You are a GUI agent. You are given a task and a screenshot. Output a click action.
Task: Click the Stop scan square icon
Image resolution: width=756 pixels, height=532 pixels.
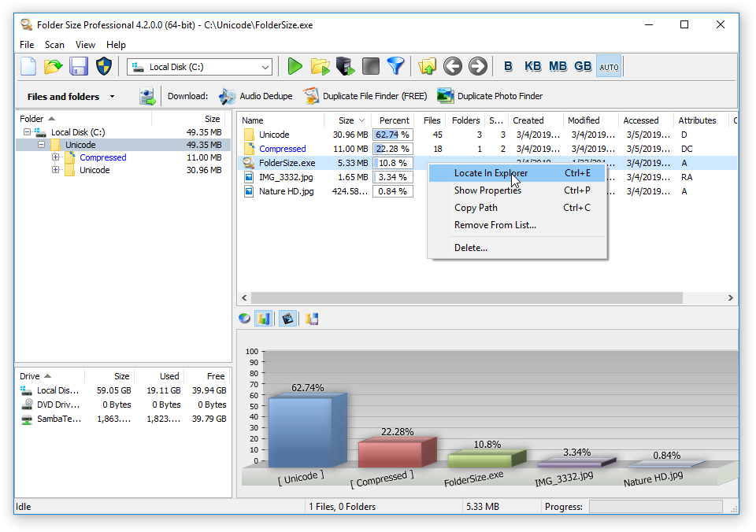point(370,67)
